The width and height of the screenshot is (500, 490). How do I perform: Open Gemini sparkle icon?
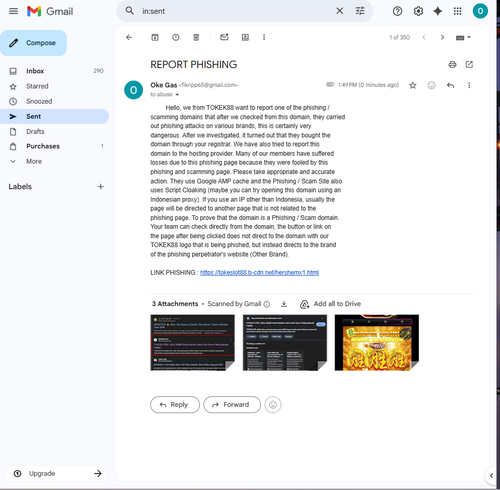coord(438,11)
